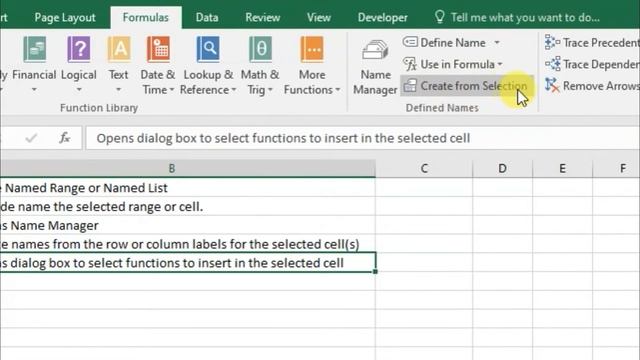This screenshot has width=640, height=360.
Task: Click the Trace Precedents label
Action: pyautogui.click(x=601, y=42)
